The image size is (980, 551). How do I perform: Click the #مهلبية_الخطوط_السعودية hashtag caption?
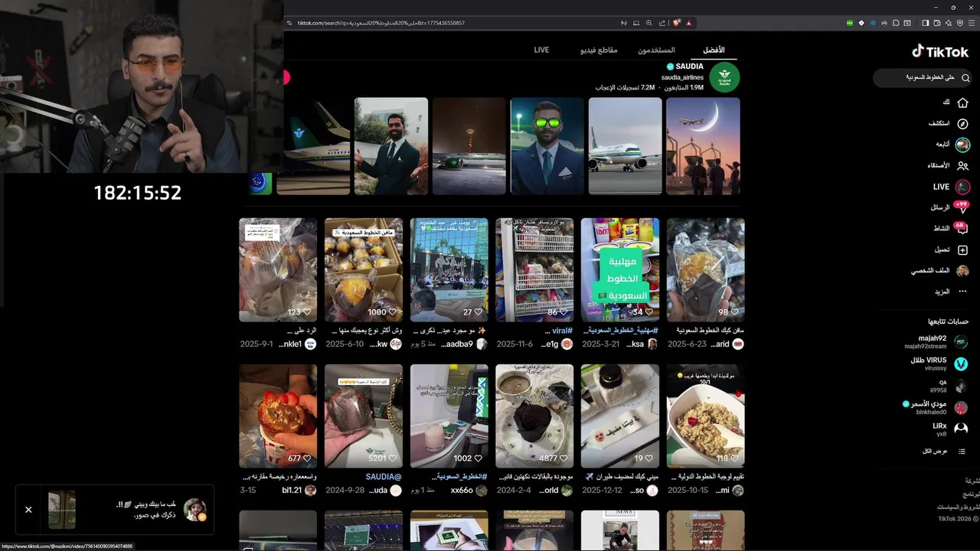point(621,331)
